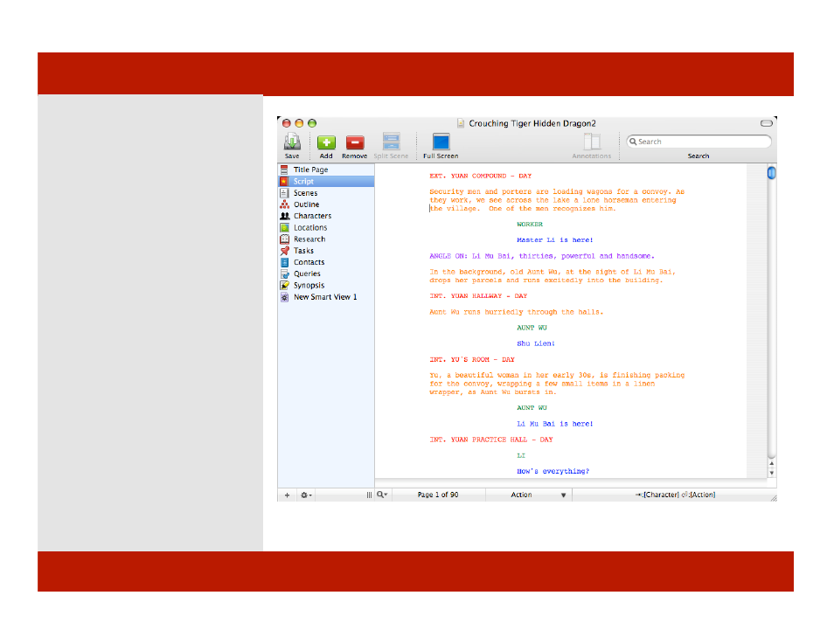Click the "EXT. YUAN COMPOUND – DAY" heading
The width and height of the screenshot is (834, 644).
[480, 176]
